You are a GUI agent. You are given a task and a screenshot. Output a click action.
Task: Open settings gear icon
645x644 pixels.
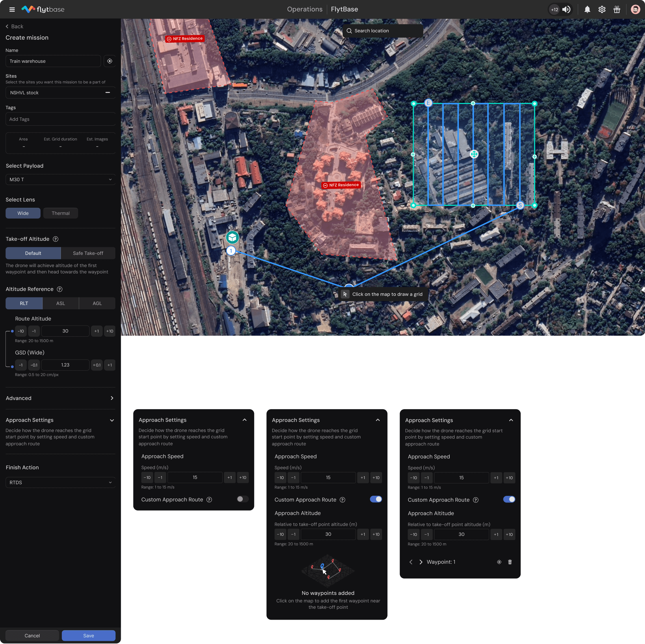click(602, 9)
